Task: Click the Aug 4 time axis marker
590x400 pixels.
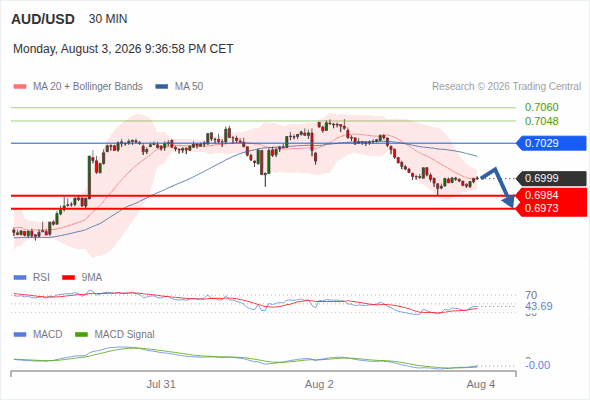Action: click(x=481, y=384)
